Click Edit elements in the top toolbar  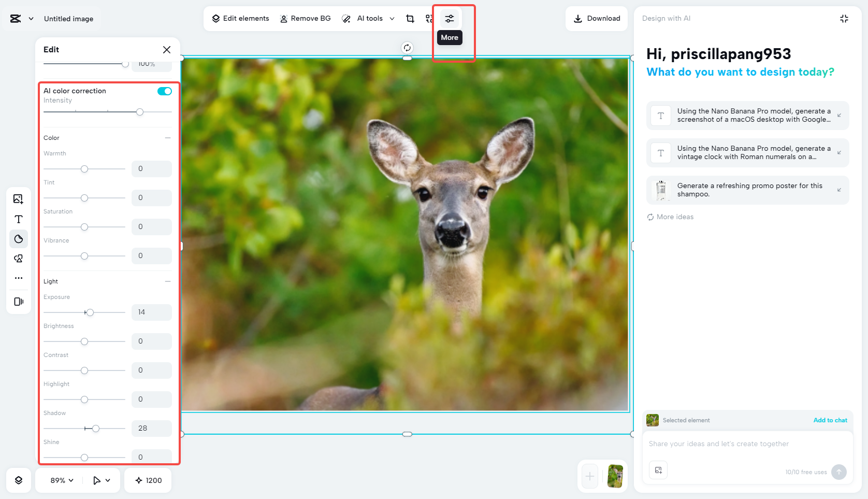(x=240, y=18)
